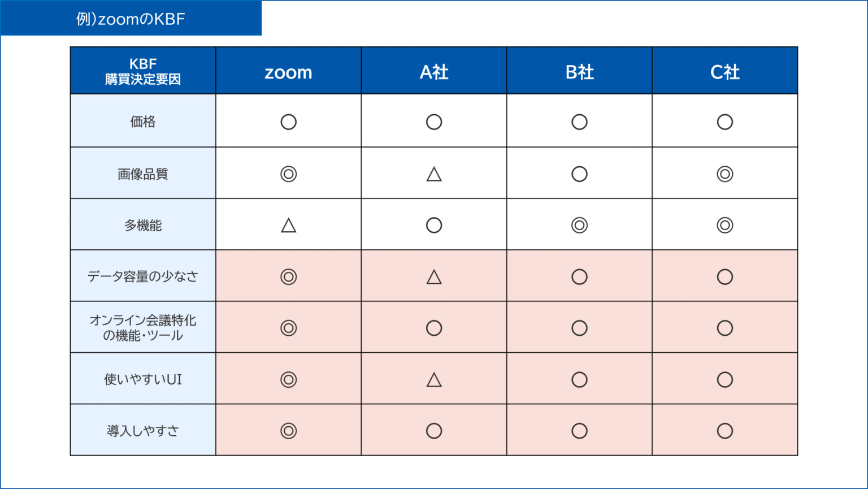Screen dimensions: 868x489
Task: Select the double circle in zoom's 画像品質 cell
Action: pyautogui.click(x=288, y=174)
